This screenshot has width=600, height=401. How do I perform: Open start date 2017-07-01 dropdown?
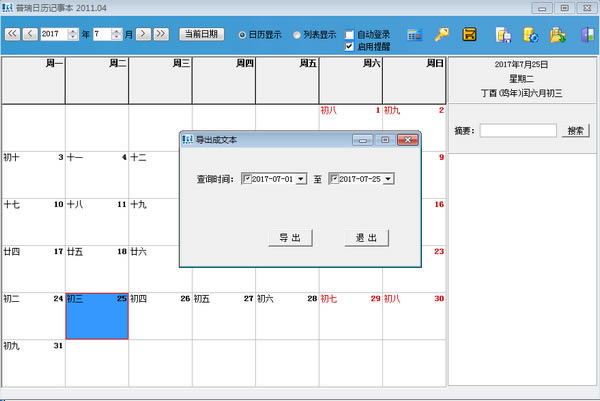[x=301, y=179]
